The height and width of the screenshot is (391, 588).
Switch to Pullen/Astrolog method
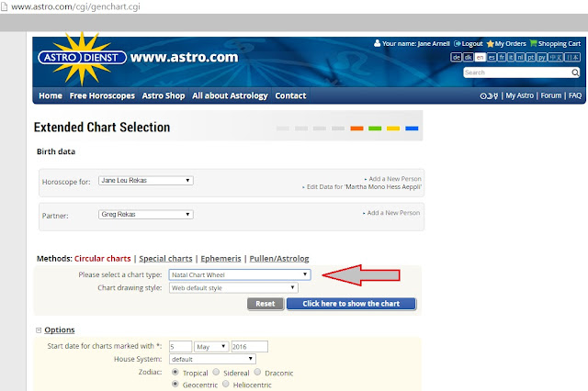pyautogui.click(x=279, y=259)
